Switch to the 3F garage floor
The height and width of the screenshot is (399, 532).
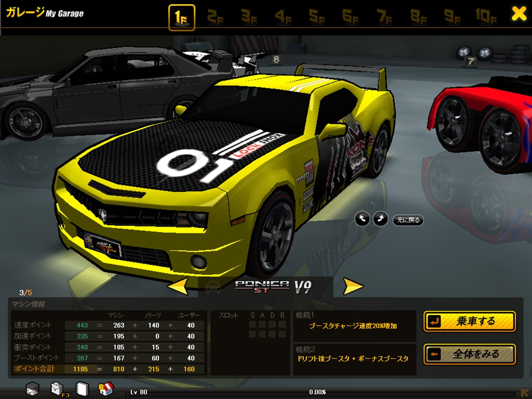(x=249, y=17)
